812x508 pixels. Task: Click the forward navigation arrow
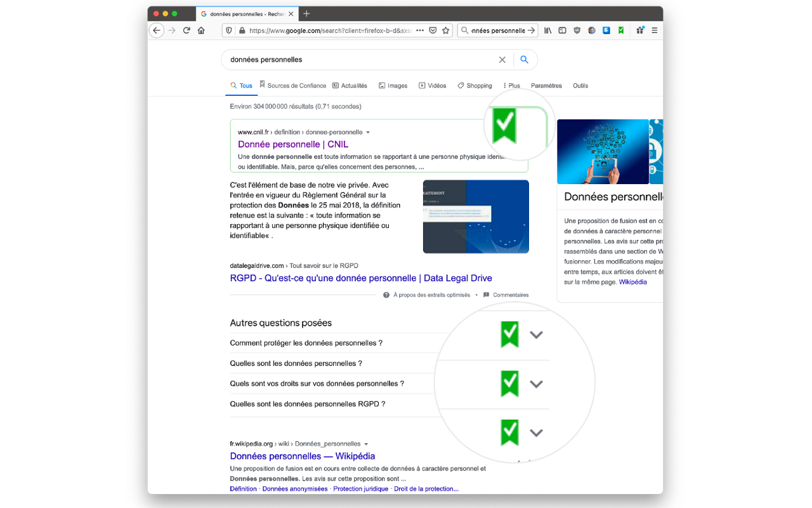(x=172, y=30)
